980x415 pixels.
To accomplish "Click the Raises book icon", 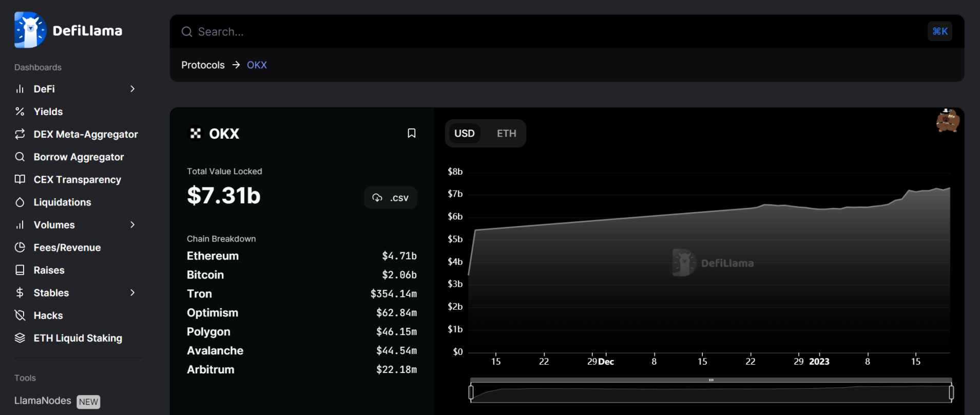I will (20, 270).
